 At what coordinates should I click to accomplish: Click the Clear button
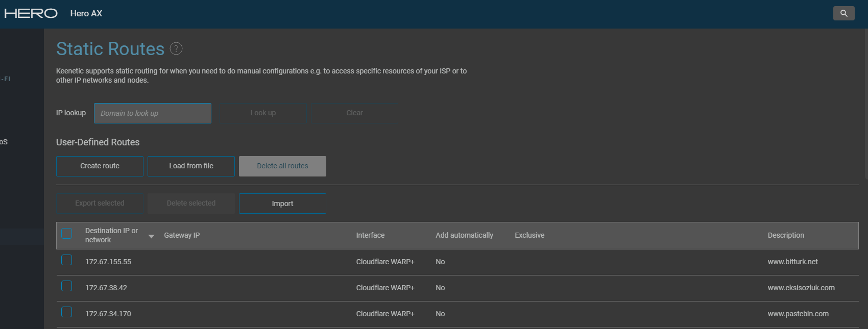(x=354, y=113)
